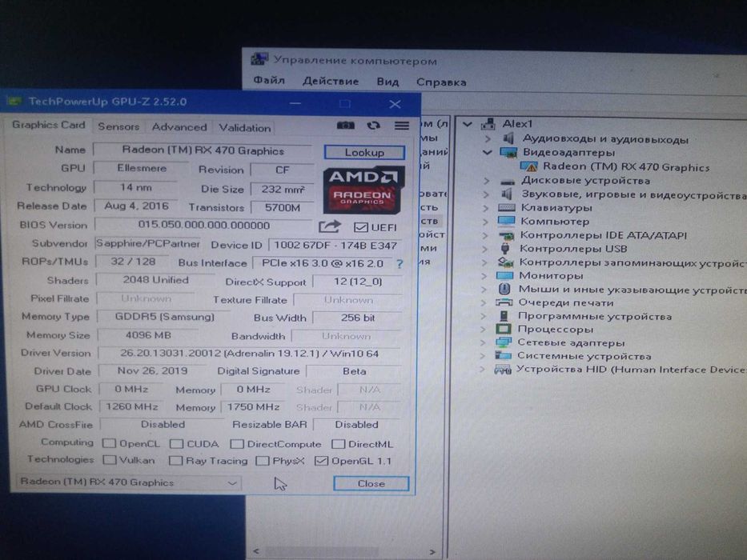Click the GPU-Z Close button
The height and width of the screenshot is (560, 747).
[x=371, y=483]
